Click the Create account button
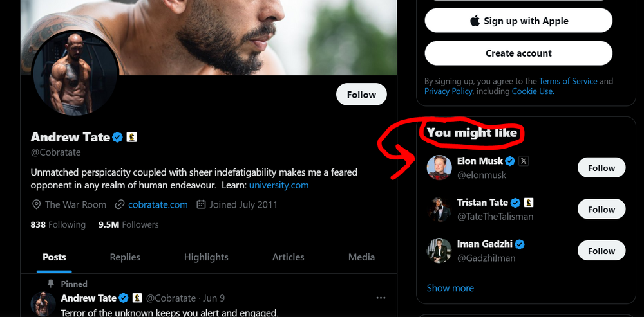 pos(518,53)
